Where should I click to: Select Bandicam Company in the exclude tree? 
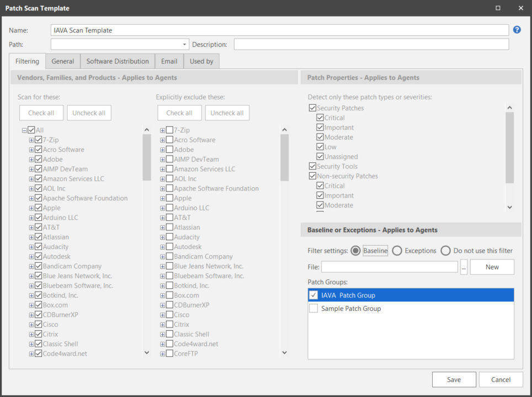click(x=203, y=257)
